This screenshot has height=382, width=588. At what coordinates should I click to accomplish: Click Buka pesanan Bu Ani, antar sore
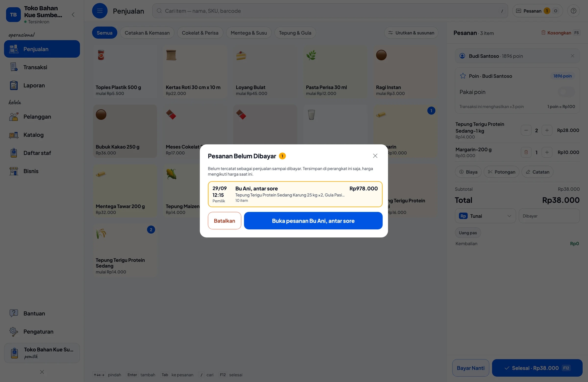(x=313, y=221)
